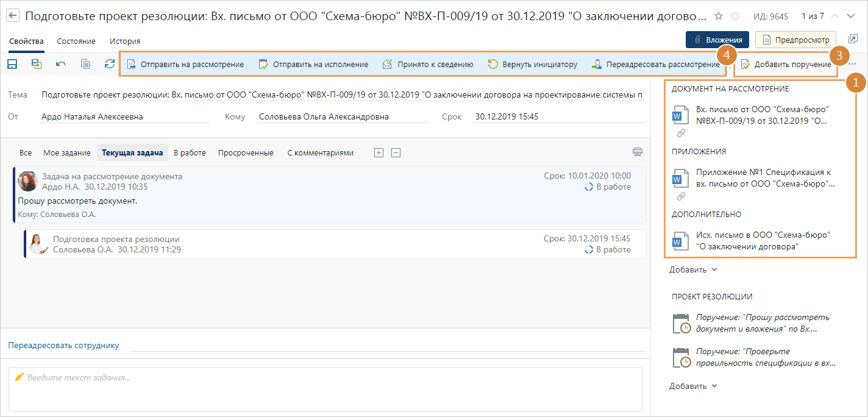Open task in new window icon

pyautogui.click(x=853, y=39)
